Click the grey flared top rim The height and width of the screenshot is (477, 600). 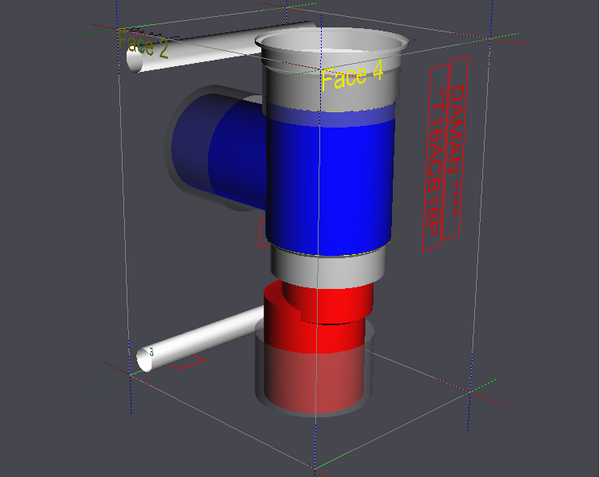pyautogui.click(x=331, y=43)
